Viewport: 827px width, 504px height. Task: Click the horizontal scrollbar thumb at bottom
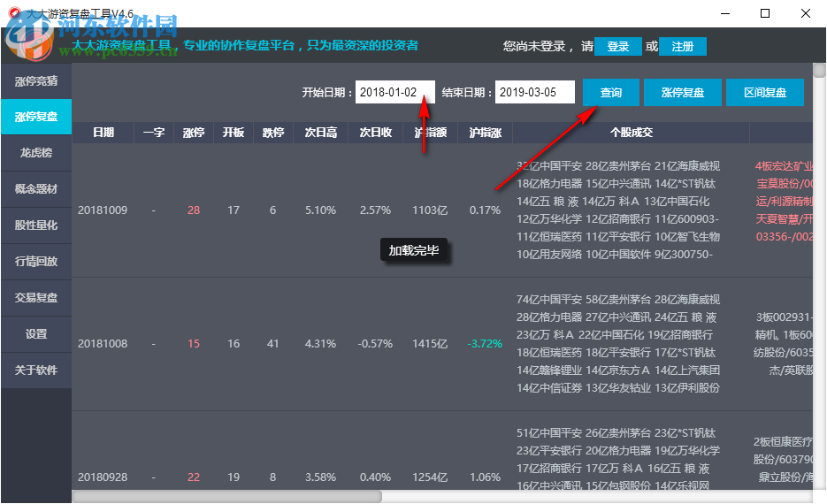[x=226, y=496]
